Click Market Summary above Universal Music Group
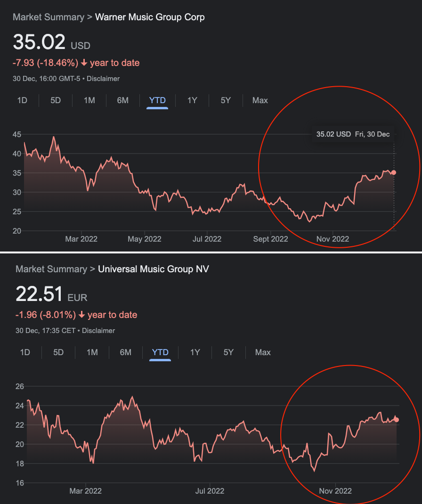 pos(51,269)
